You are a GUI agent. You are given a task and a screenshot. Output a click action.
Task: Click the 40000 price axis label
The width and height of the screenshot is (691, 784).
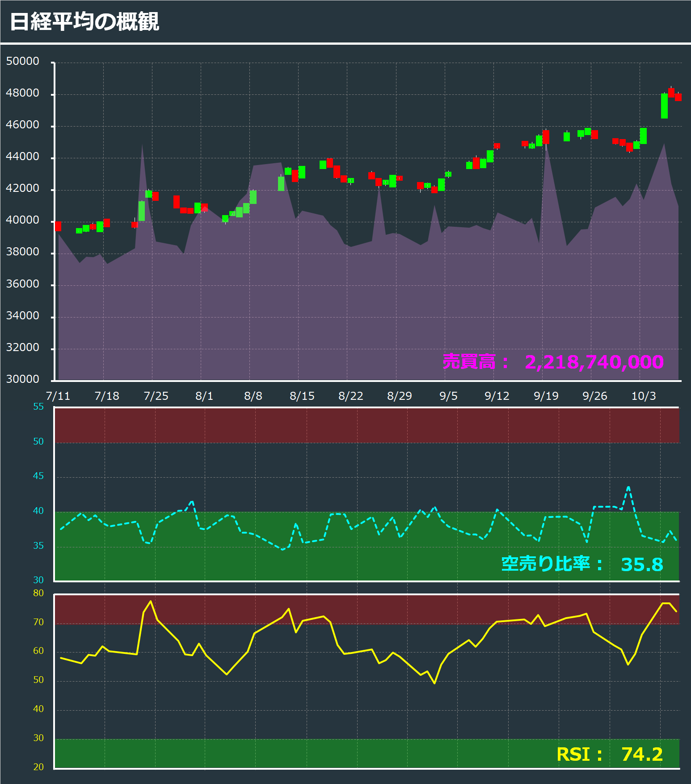(23, 220)
